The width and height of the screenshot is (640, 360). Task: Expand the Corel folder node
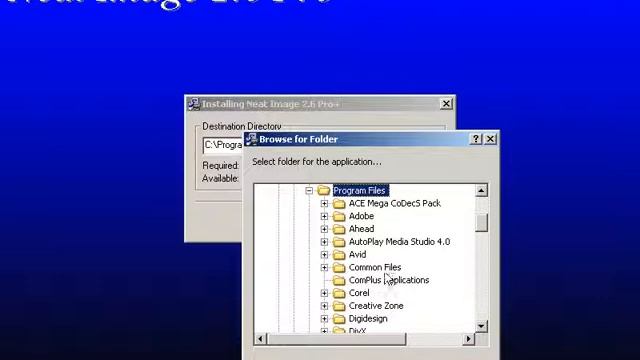[x=324, y=293]
